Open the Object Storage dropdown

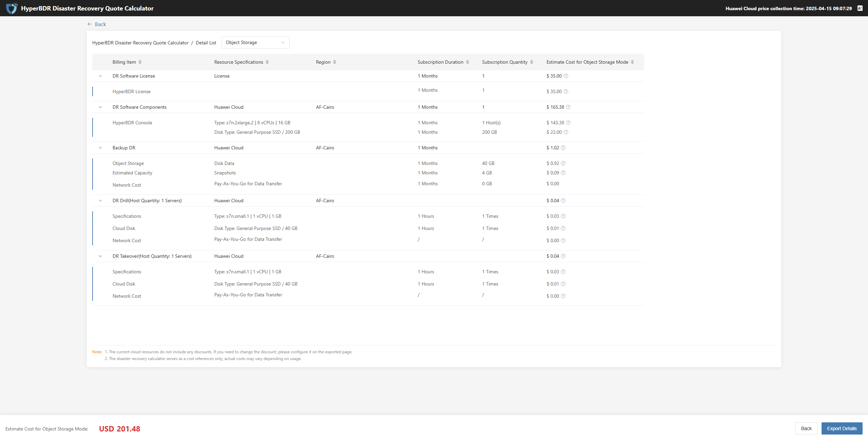click(x=255, y=42)
